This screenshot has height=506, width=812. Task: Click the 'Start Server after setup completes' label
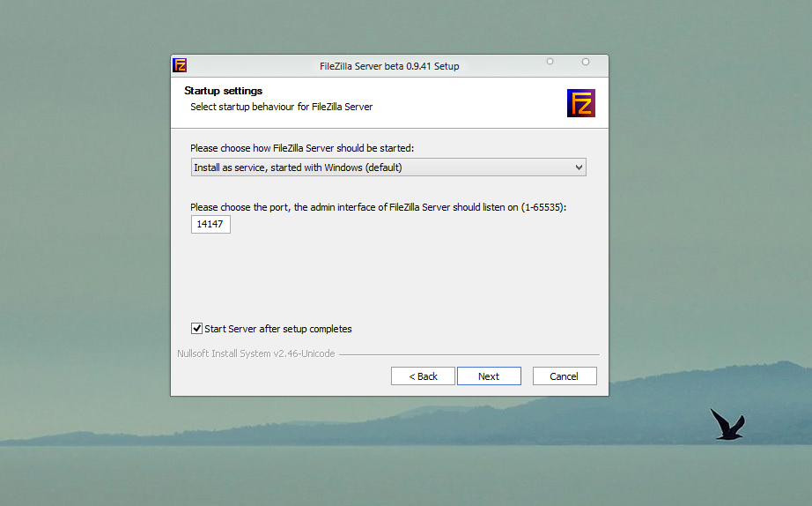coord(278,329)
